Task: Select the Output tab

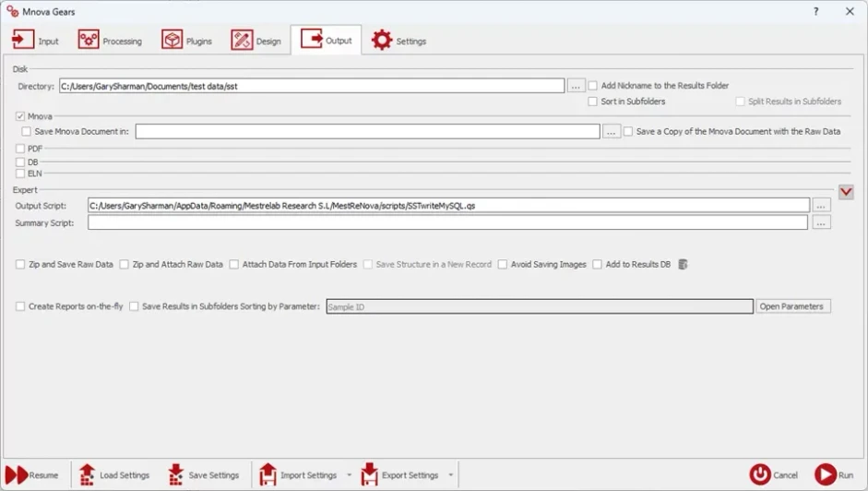Action: (326, 40)
